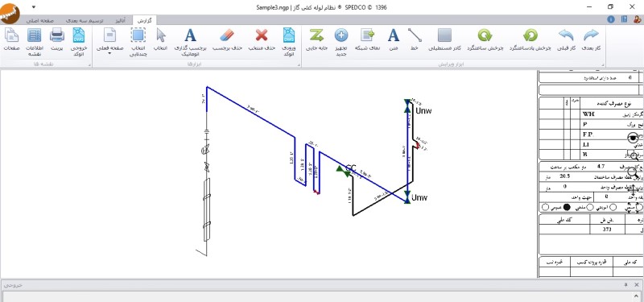The image size is (644, 302).
Task: Expand the edit tools group dialog launcher
Action: click(x=602, y=65)
